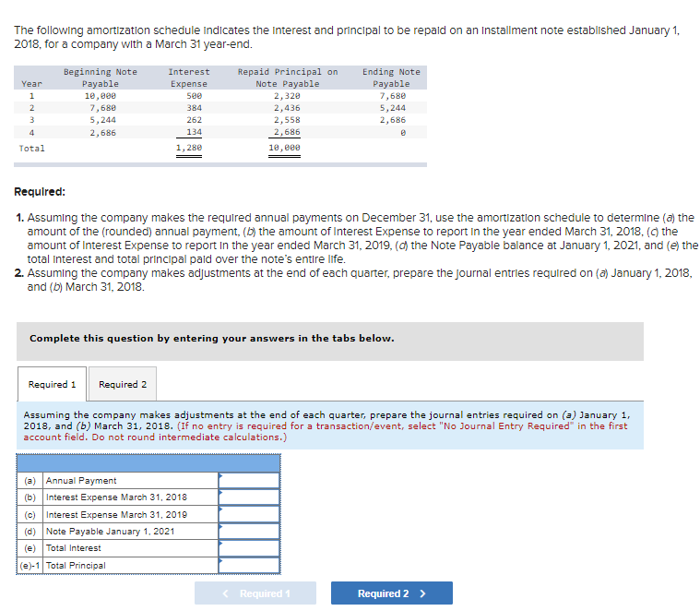Click the 2,436 repaid principal cell

287,108
